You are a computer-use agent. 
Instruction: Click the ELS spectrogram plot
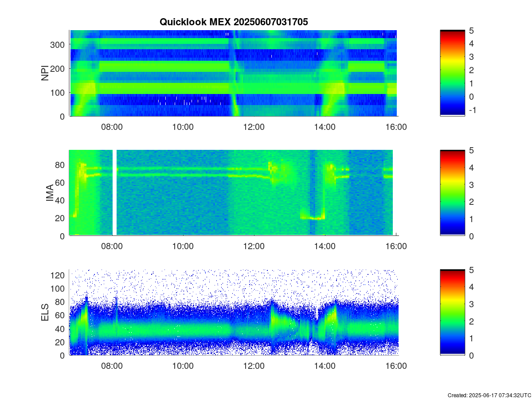point(233,312)
